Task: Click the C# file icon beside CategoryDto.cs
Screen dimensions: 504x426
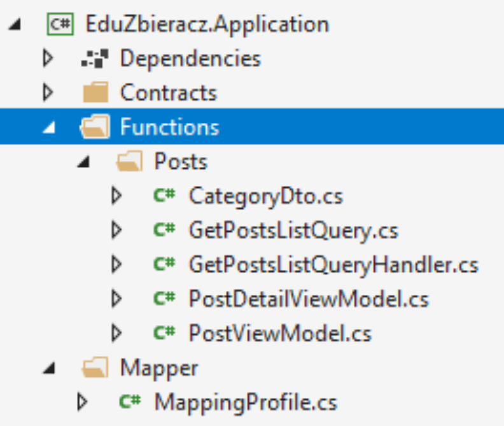Action: 164,195
